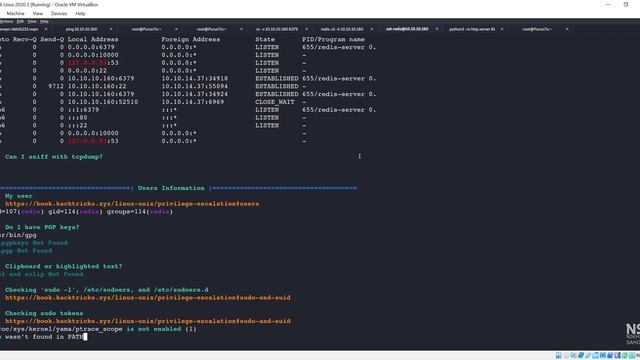Open the VirtualBox Machine menu

click(16, 13)
